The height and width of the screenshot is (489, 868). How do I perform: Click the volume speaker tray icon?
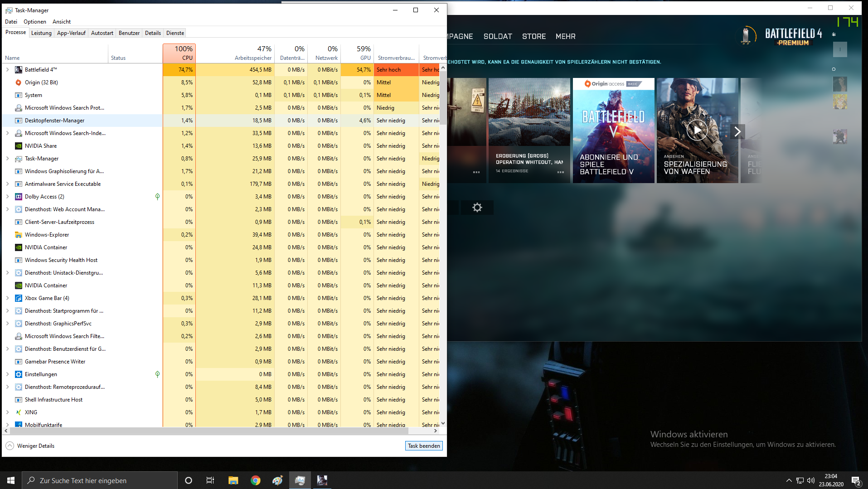point(811,480)
